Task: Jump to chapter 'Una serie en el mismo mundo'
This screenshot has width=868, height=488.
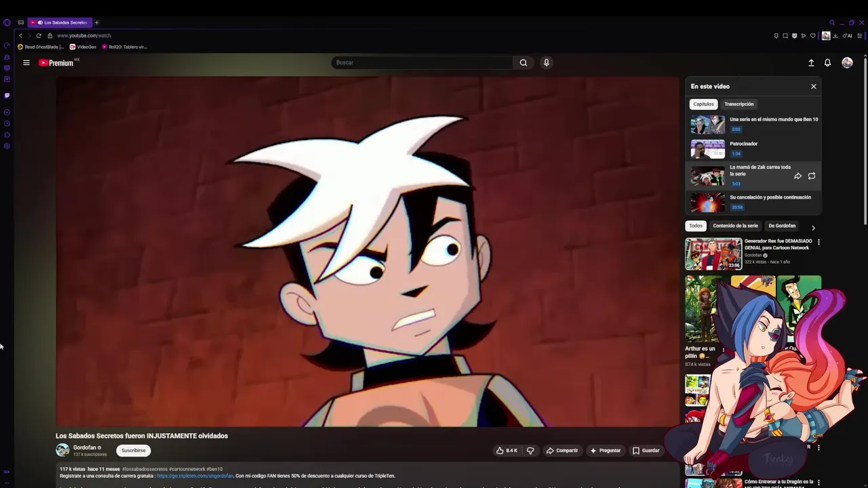Action: pyautogui.click(x=753, y=125)
